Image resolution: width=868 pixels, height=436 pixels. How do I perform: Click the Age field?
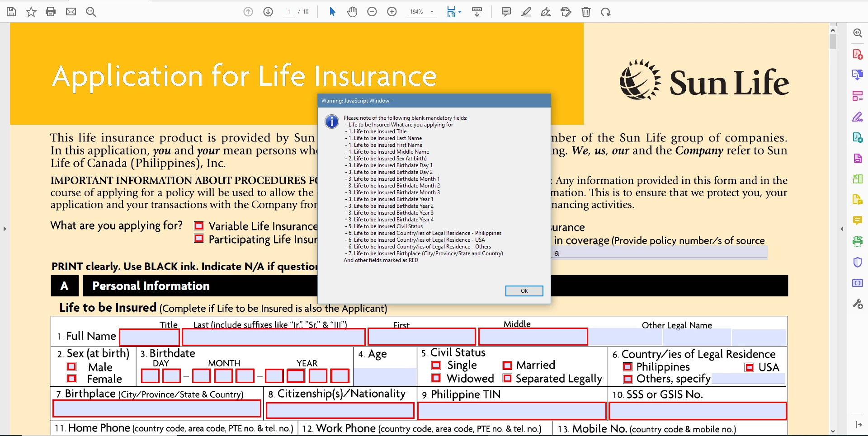point(385,376)
